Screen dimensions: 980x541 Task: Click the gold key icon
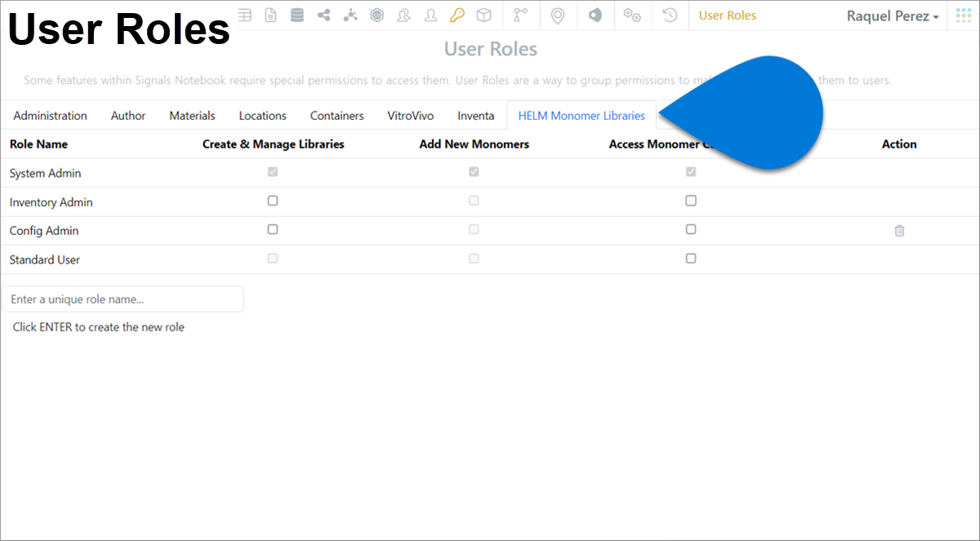457,15
